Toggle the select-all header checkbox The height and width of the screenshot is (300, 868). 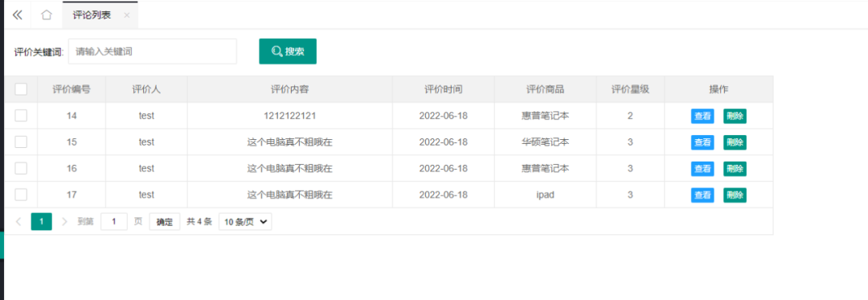pos(21,89)
